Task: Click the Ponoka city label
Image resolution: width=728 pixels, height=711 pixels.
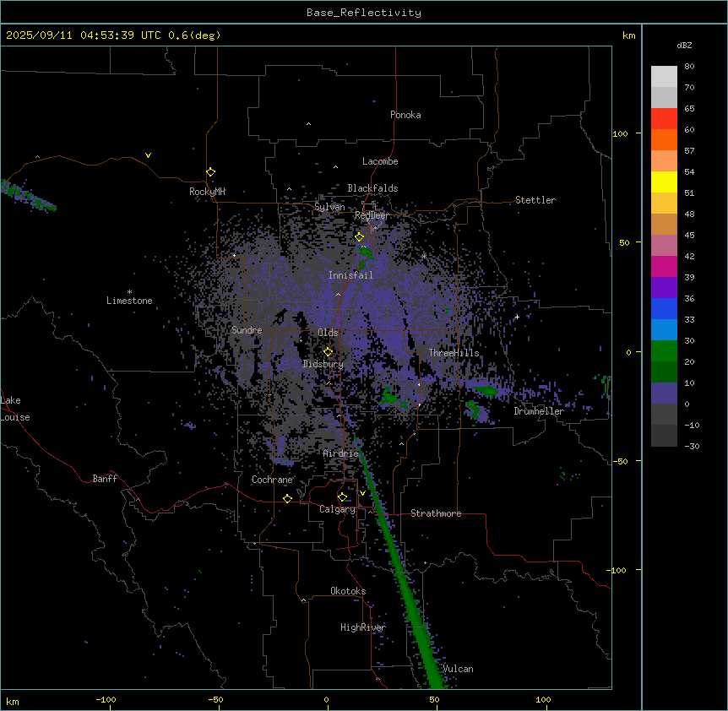Action: pyautogui.click(x=405, y=115)
